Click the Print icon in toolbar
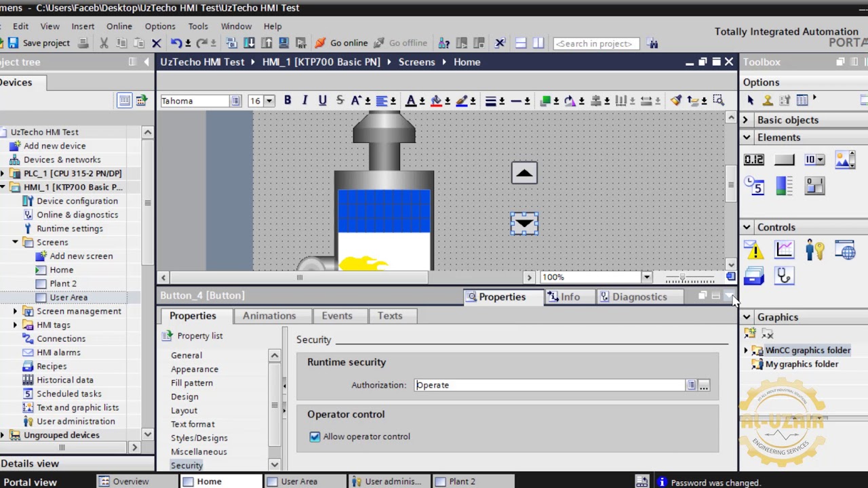 (83, 43)
